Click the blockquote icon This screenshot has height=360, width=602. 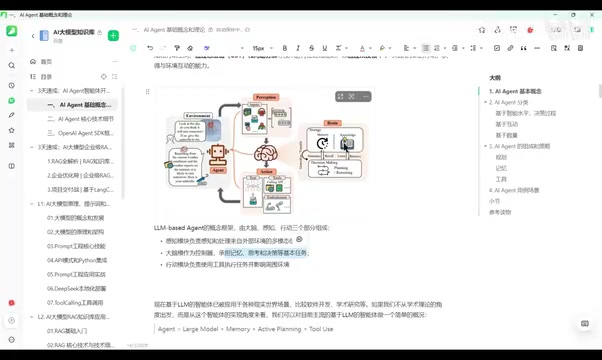[x=523, y=48]
